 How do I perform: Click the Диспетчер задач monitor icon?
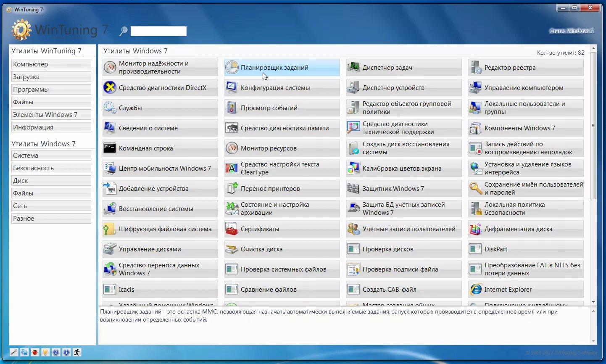tap(353, 67)
